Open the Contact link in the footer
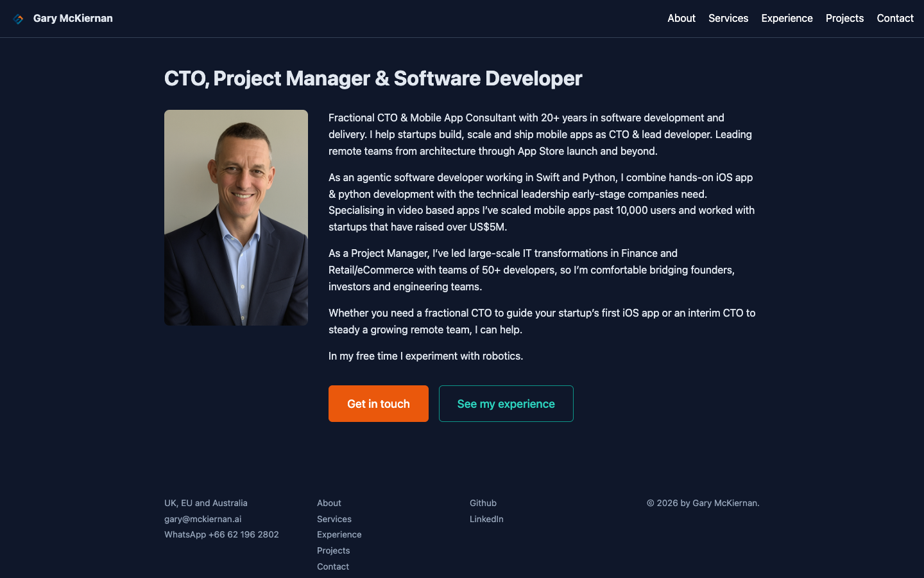Viewport: 924px width, 578px height. [333, 566]
